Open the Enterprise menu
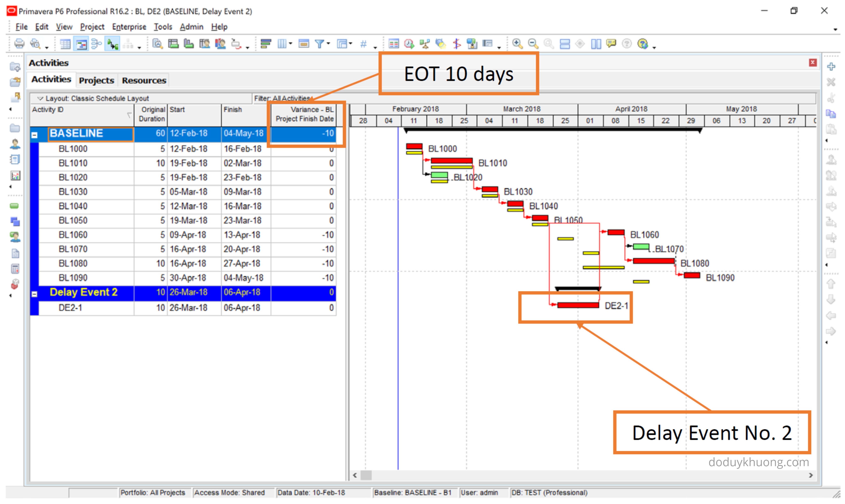Viewport: 845px width, 504px height. [x=129, y=27]
